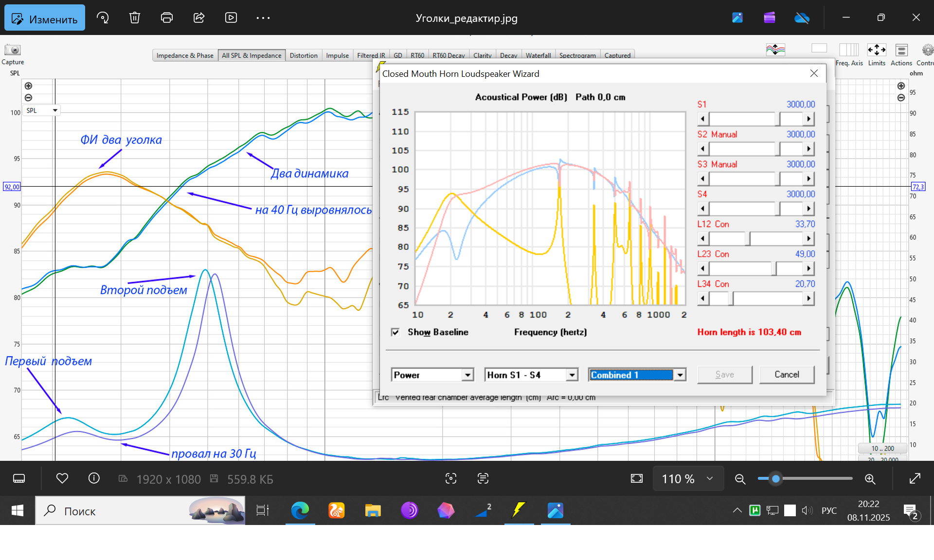Click the РУС language indicator
This screenshot has height=560, width=934.
tap(829, 510)
